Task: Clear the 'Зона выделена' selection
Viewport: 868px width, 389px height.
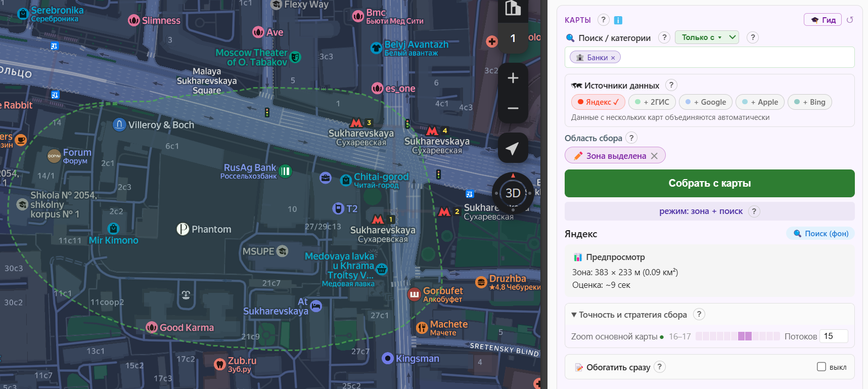Action: pyautogui.click(x=654, y=156)
